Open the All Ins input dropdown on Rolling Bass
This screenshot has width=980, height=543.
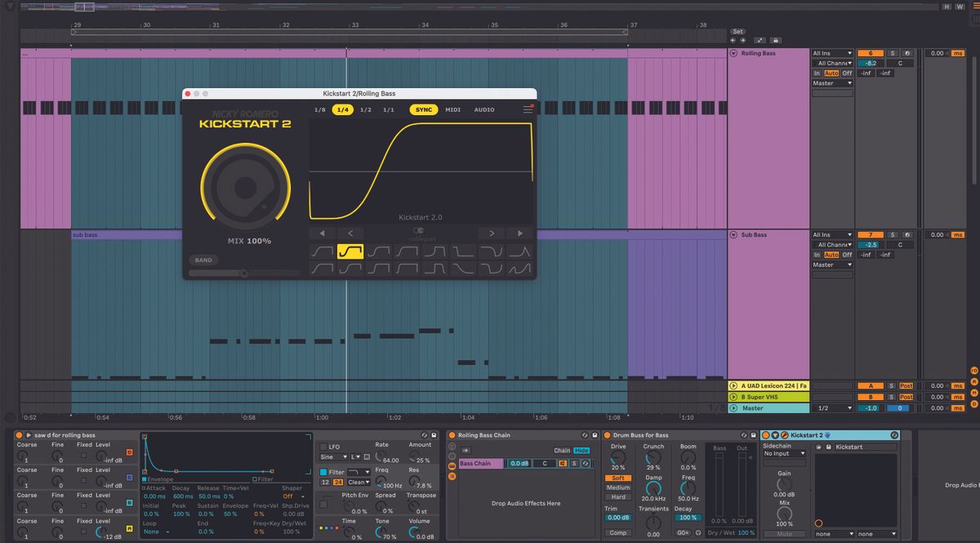832,53
